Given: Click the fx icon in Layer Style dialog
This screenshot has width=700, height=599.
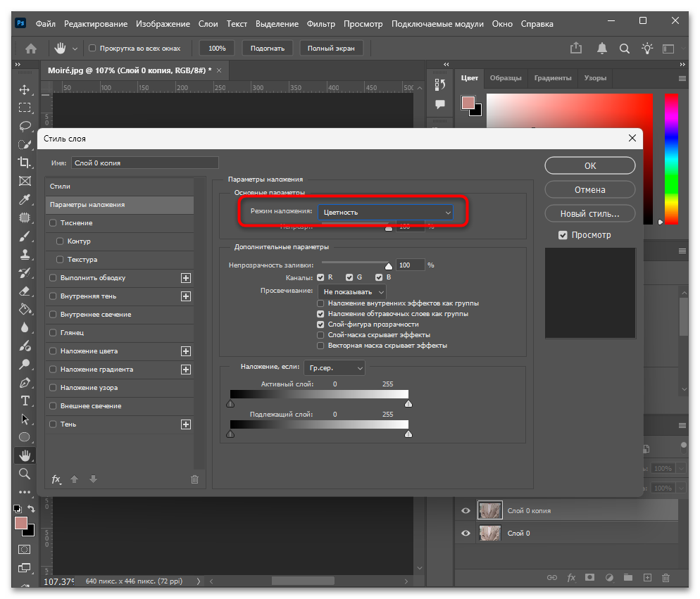Looking at the screenshot, I should tap(56, 479).
